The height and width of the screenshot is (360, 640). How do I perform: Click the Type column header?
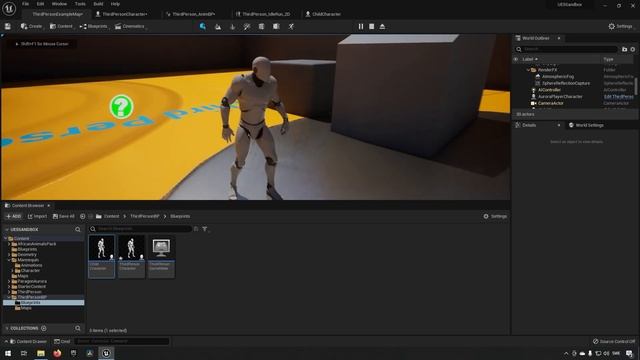coord(608,59)
